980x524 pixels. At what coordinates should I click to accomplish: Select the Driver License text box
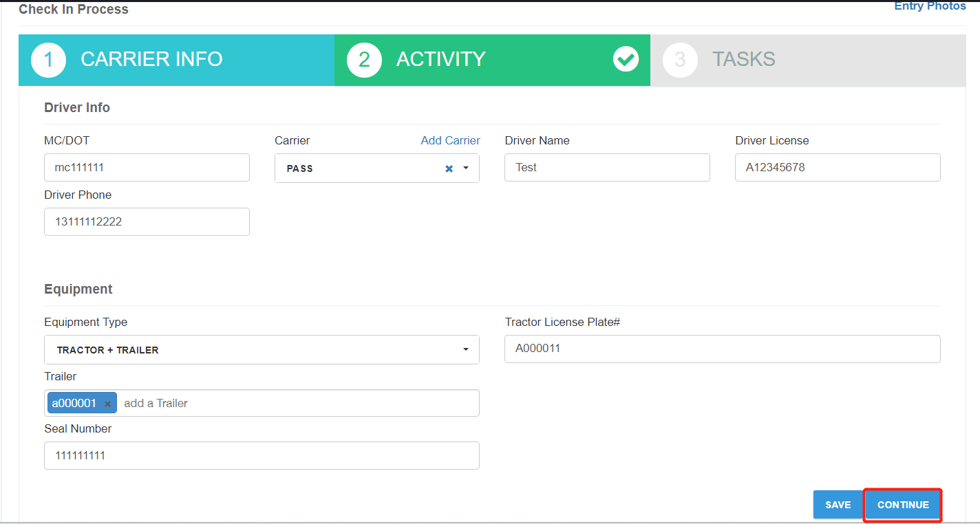click(x=838, y=167)
